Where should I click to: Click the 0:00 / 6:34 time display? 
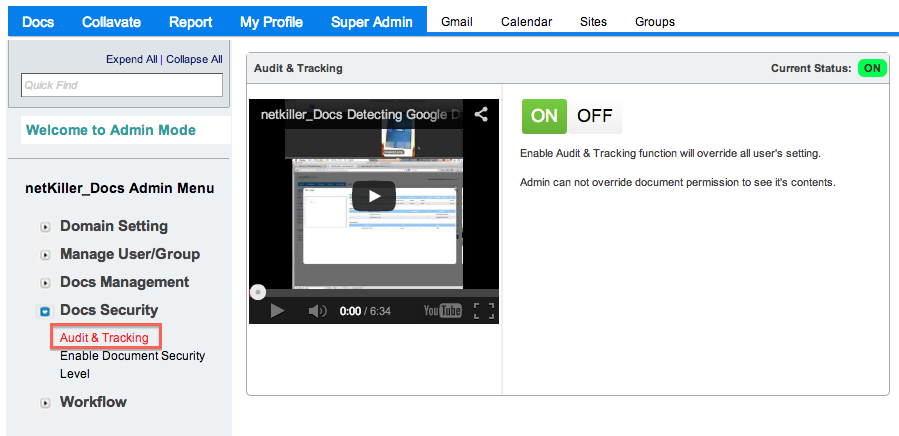pos(365,311)
